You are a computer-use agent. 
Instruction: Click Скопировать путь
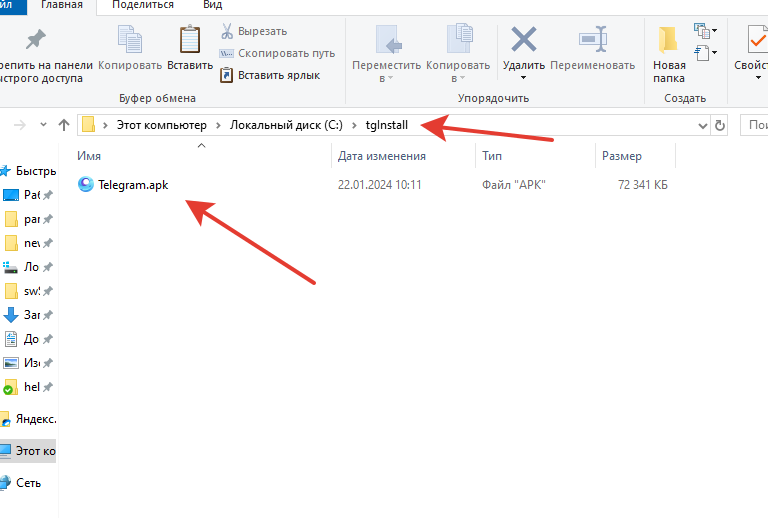[277, 53]
